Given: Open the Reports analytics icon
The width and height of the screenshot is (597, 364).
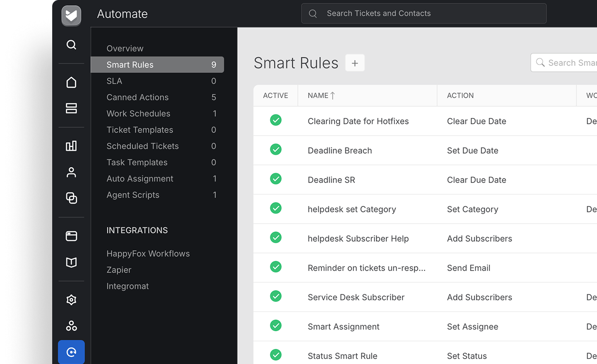Looking at the screenshot, I should [71, 146].
